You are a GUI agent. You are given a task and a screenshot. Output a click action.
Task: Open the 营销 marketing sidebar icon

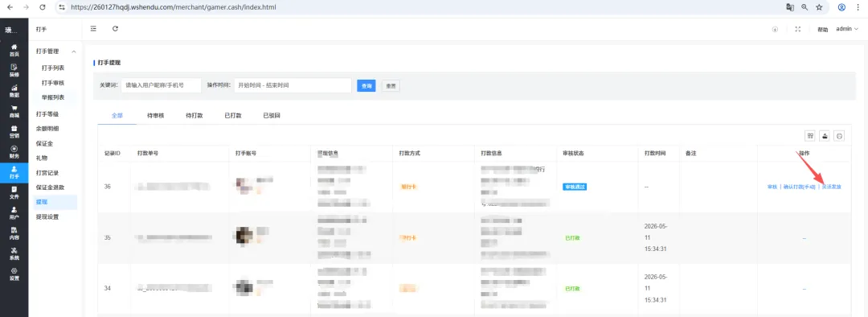point(14,131)
